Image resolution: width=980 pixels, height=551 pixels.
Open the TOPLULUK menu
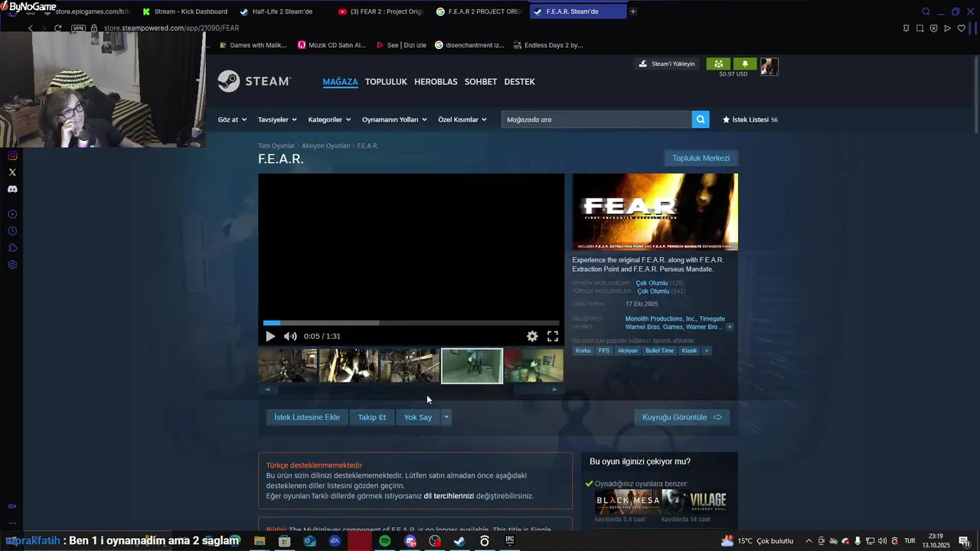(x=386, y=82)
